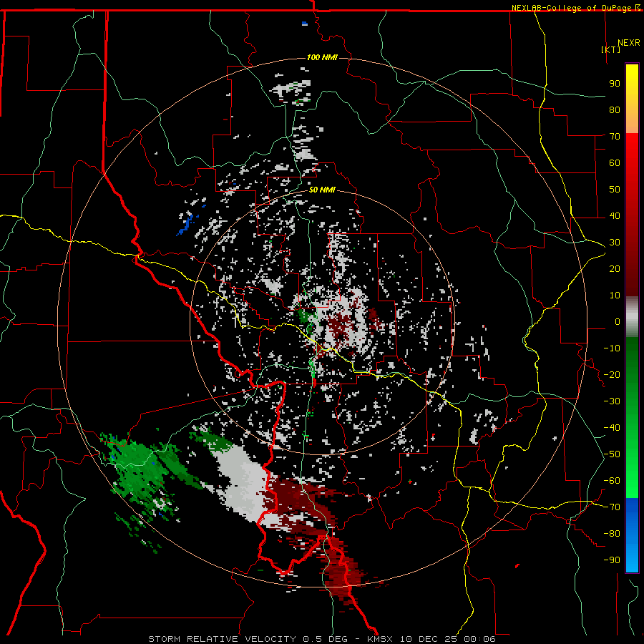Select the 0 value on velocity scale
Viewport: 644px width, 644px height.
618,321
